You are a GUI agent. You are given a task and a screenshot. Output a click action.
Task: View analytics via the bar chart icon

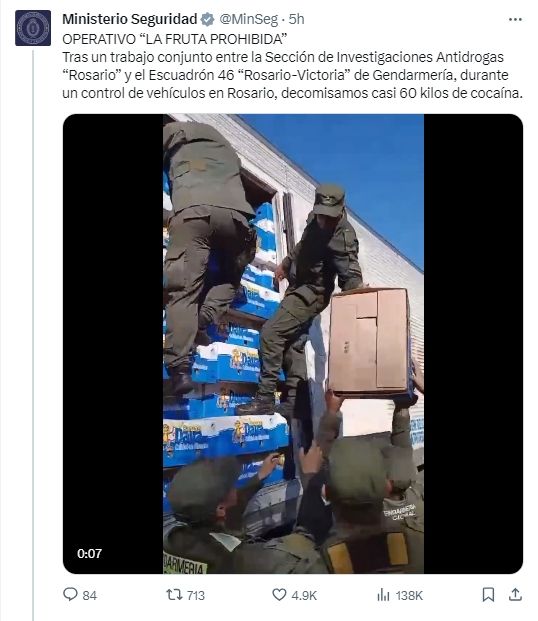[383, 594]
